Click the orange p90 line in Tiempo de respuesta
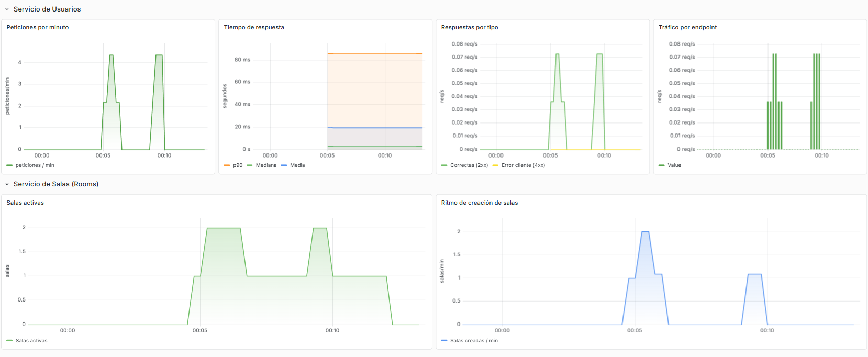The image size is (868, 357). coord(375,53)
